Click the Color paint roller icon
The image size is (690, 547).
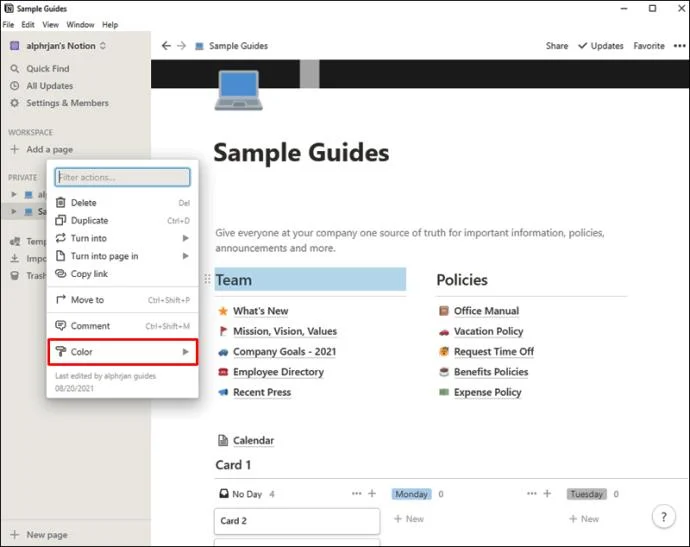[61, 352]
